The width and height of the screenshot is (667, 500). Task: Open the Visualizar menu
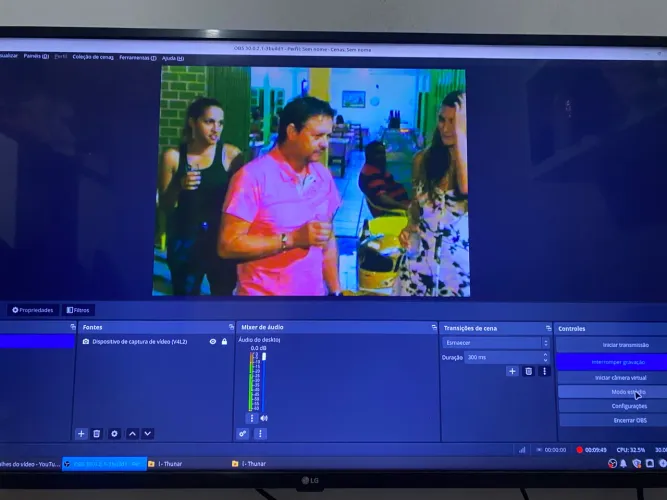(x=9, y=56)
